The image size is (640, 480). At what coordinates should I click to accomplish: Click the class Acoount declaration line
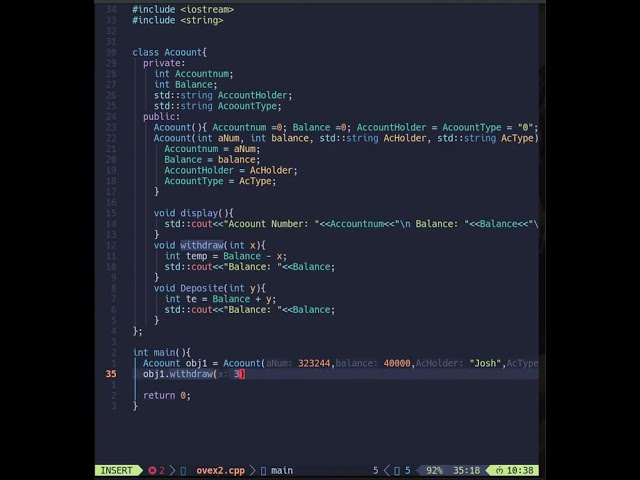point(169,52)
